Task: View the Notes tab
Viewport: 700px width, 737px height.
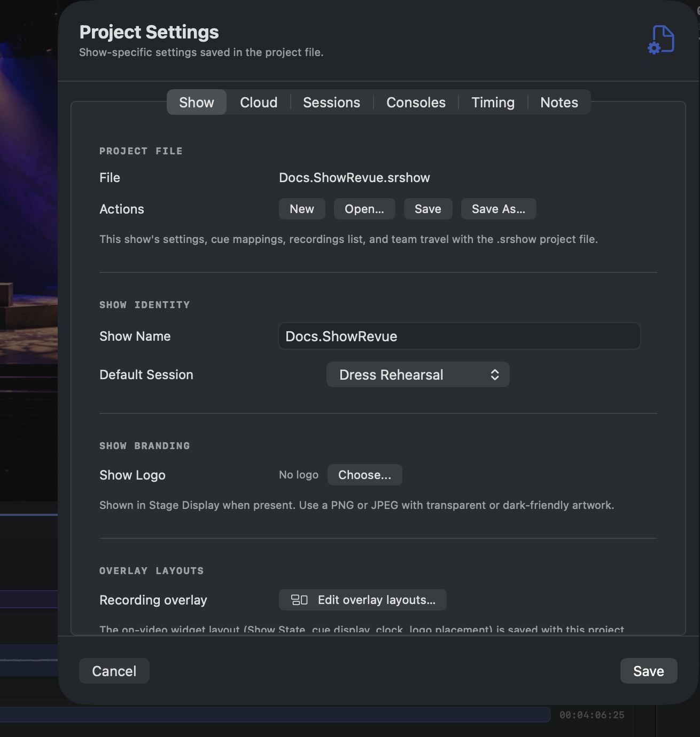Action: pos(559,102)
